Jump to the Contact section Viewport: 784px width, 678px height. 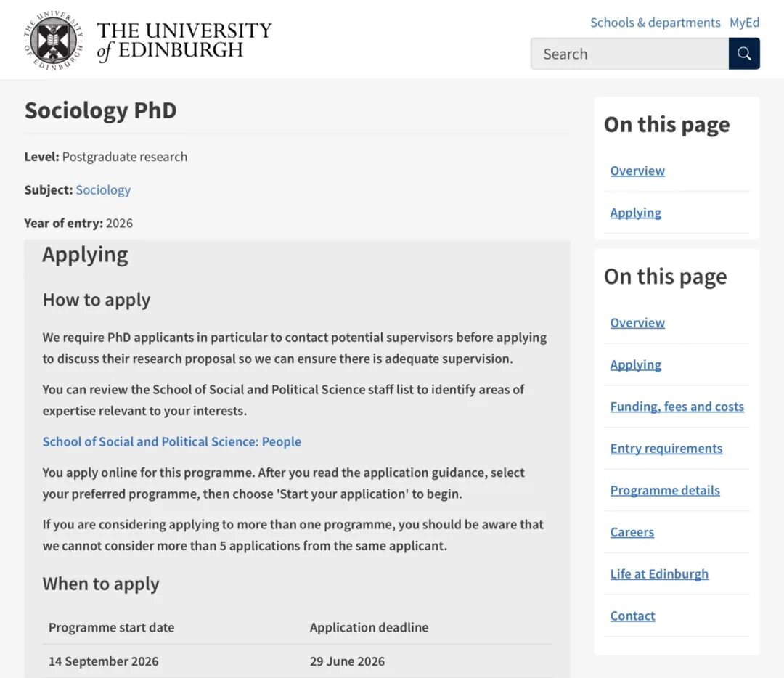coord(632,616)
